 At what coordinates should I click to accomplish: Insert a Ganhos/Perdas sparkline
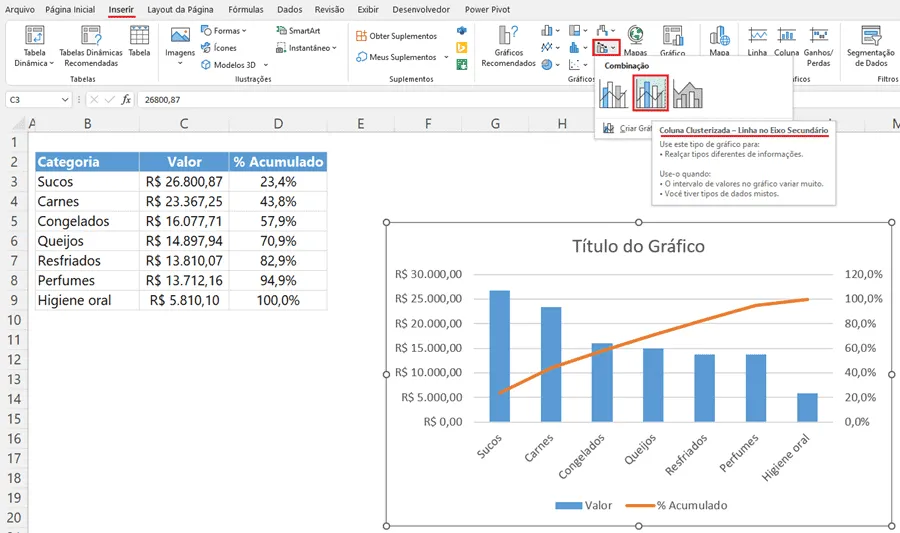coord(818,46)
